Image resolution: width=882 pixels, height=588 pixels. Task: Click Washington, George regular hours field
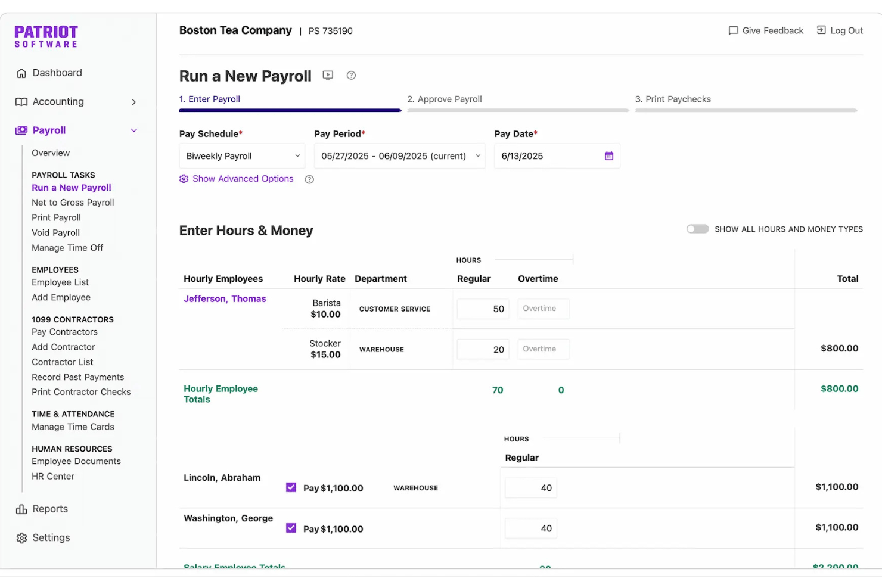(x=530, y=528)
